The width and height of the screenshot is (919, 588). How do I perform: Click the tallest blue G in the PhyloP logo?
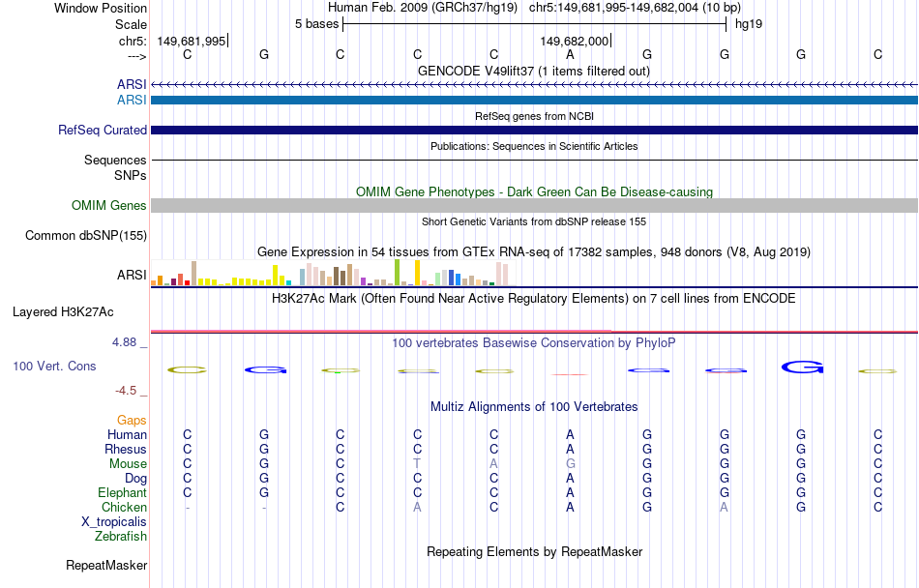(x=802, y=367)
